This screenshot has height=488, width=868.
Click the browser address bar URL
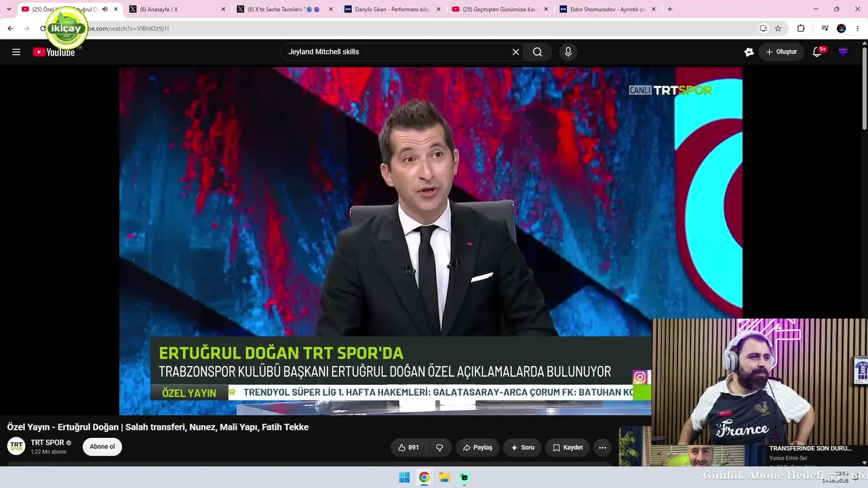click(129, 28)
